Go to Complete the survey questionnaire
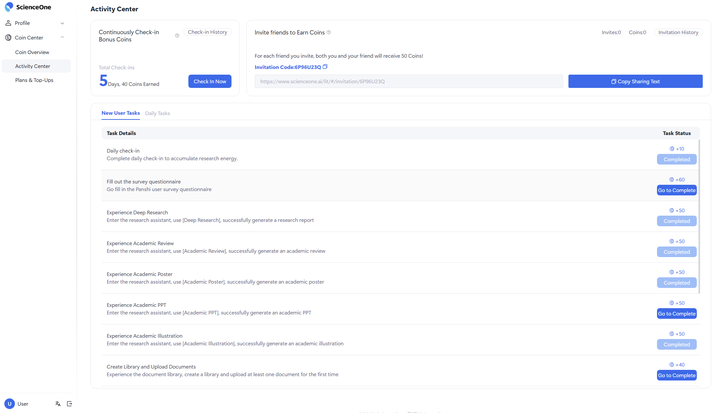The width and height of the screenshot is (720, 413). pos(677,190)
